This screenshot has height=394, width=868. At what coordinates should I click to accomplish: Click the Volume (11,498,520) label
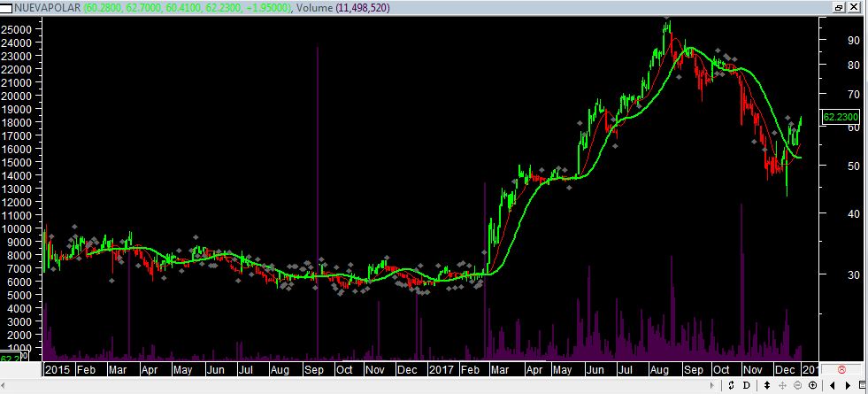(343, 8)
